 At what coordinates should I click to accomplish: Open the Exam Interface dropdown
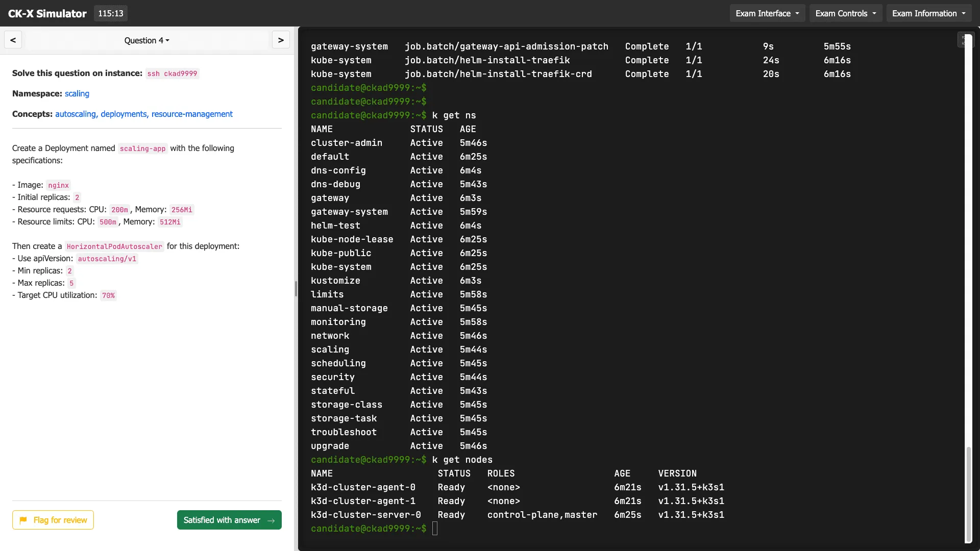tap(767, 13)
